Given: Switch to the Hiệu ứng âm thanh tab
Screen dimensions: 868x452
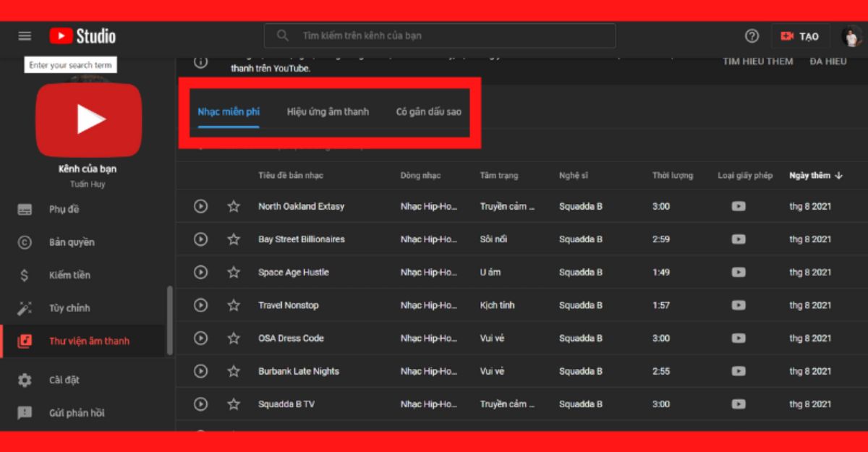Looking at the screenshot, I should click(328, 111).
